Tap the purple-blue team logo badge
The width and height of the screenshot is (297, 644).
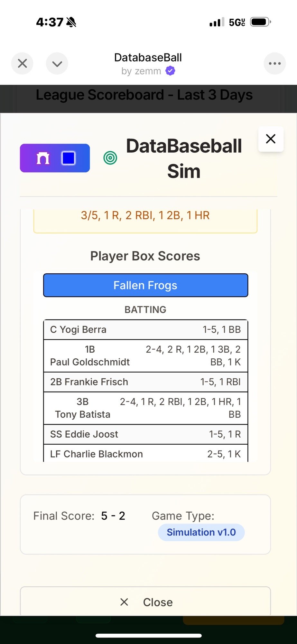[55, 158]
